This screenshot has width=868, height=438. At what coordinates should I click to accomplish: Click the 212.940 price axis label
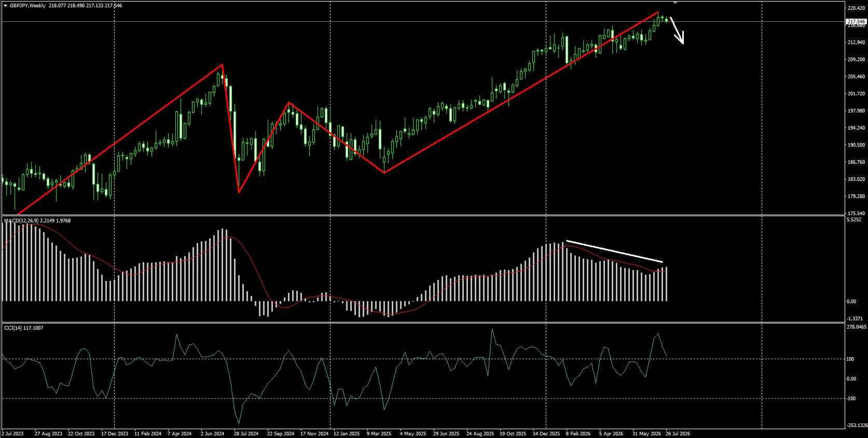tap(856, 43)
